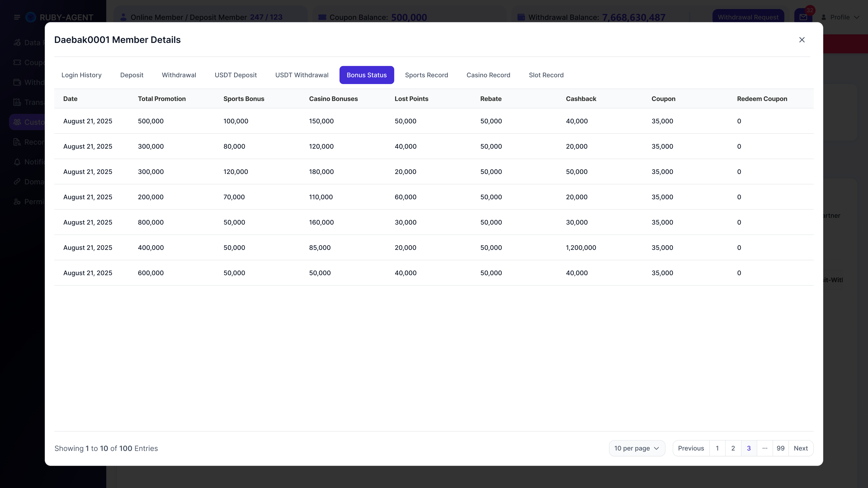
Task: Click the 600,000 Total Promotion cell
Action: (x=151, y=273)
